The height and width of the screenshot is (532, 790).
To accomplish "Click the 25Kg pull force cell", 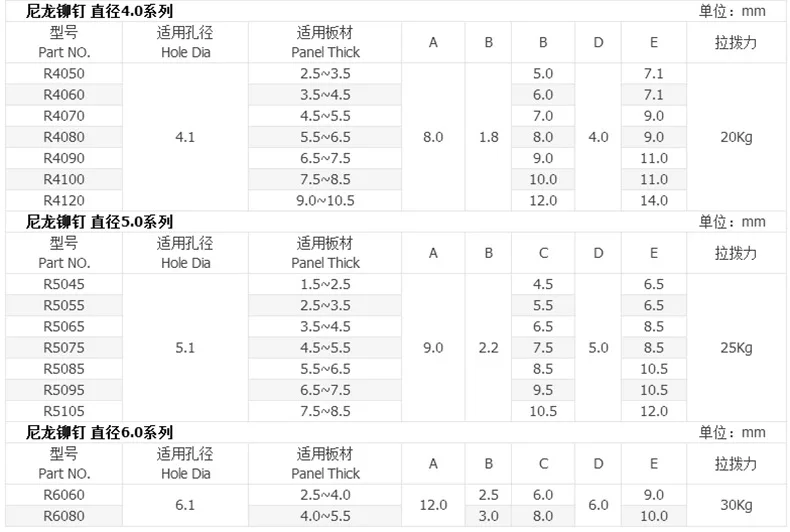I will click(x=736, y=348).
